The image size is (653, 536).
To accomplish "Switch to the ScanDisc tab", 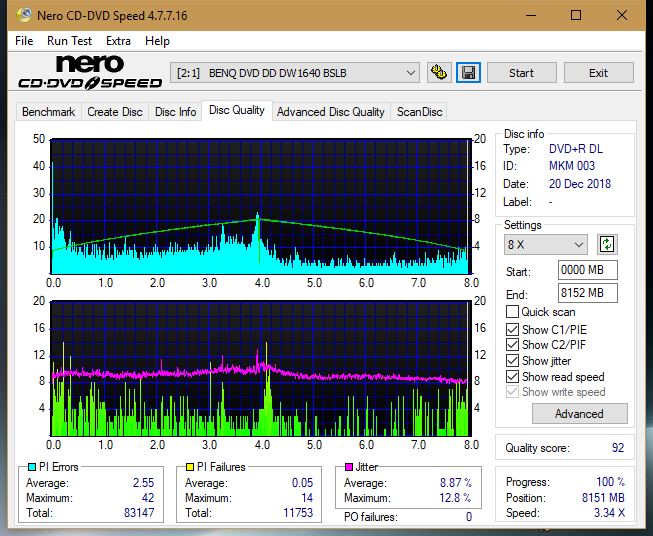I will (x=419, y=112).
